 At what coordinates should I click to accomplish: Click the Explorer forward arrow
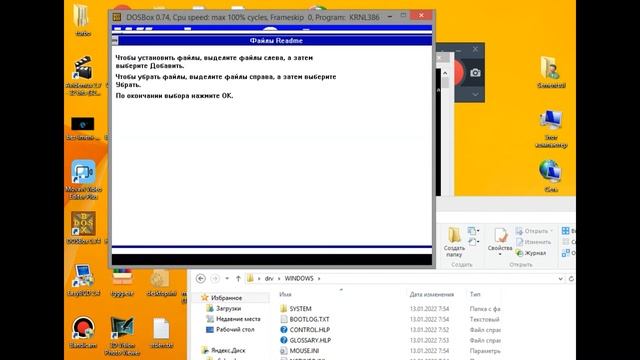(x=215, y=278)
